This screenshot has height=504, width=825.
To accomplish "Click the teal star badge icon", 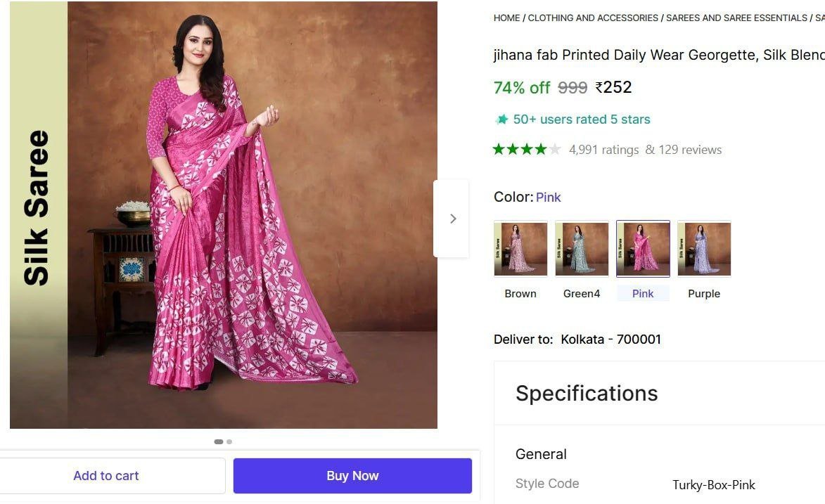I will coord(501,119).
